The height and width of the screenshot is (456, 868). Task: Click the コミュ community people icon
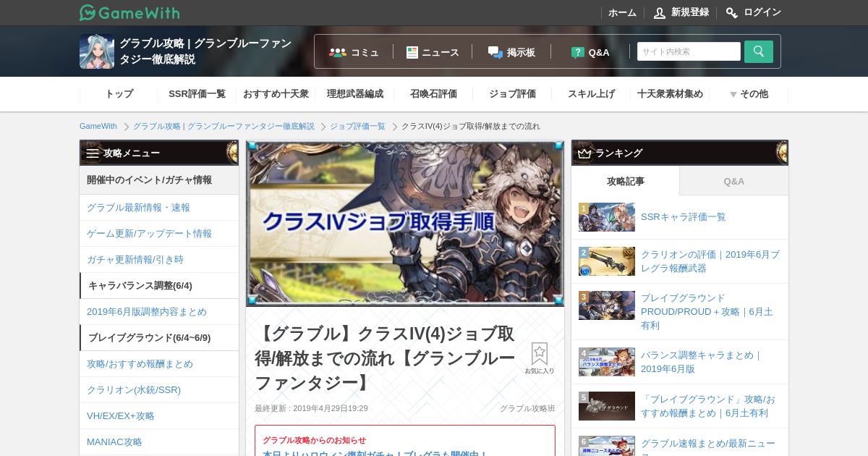(338, 52)
